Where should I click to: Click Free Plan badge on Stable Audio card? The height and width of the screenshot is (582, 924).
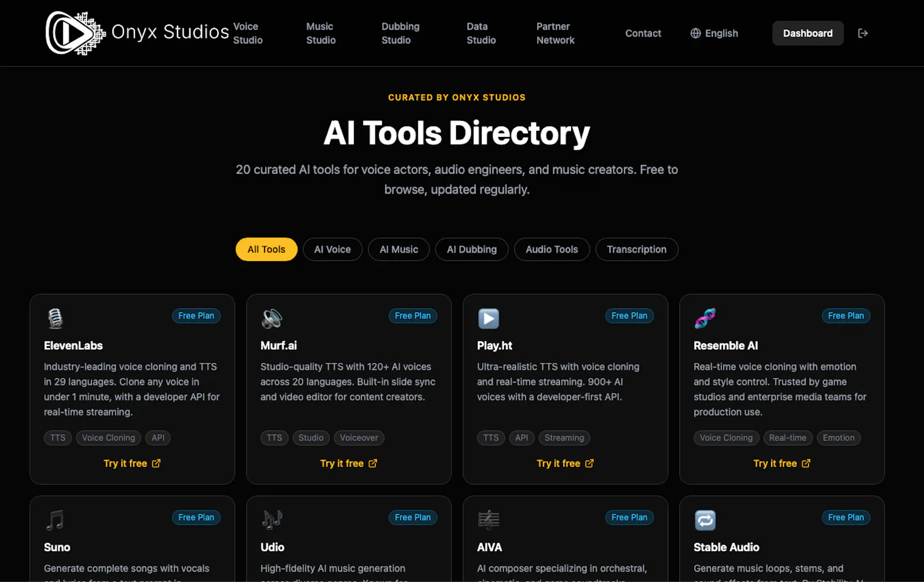845,517
